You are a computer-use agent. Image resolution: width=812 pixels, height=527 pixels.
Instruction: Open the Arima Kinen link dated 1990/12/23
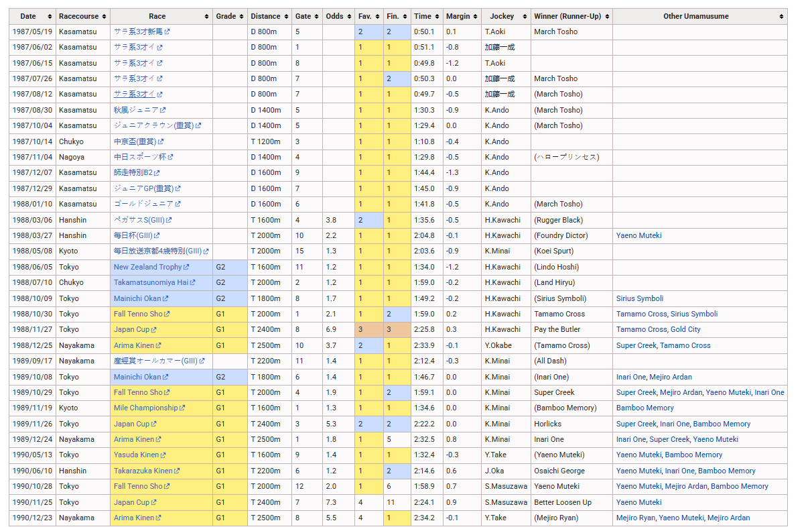[x=134, y=518]
